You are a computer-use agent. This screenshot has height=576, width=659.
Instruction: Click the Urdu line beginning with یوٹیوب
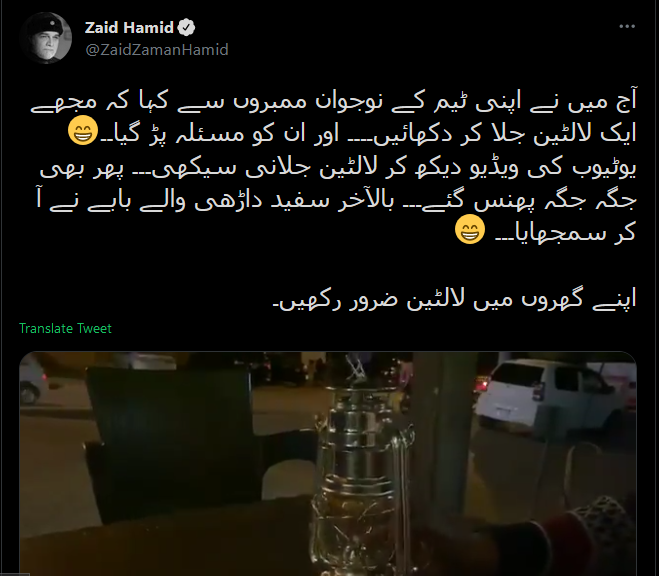pos(338,168)
